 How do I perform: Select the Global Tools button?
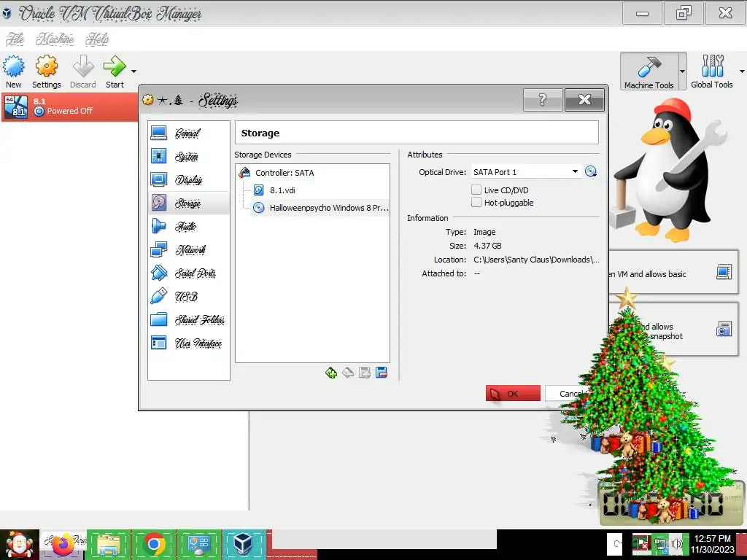point(712,71)
